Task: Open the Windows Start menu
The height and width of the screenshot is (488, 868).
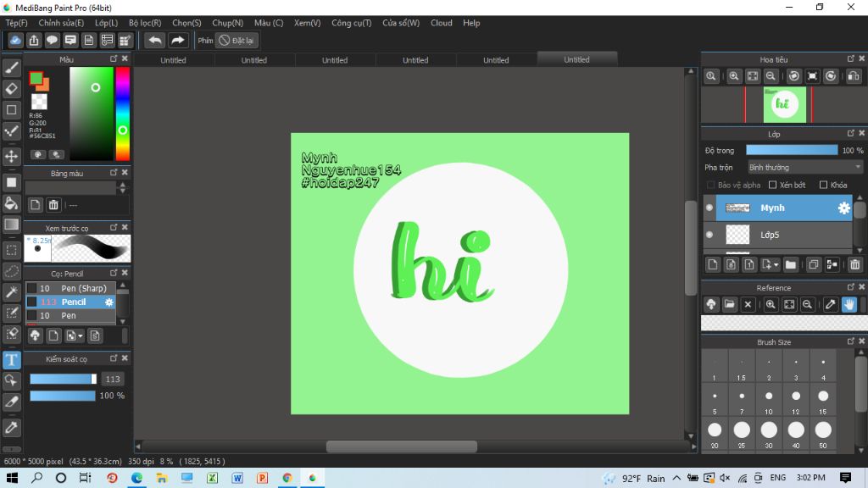Action: click(12, 478)
